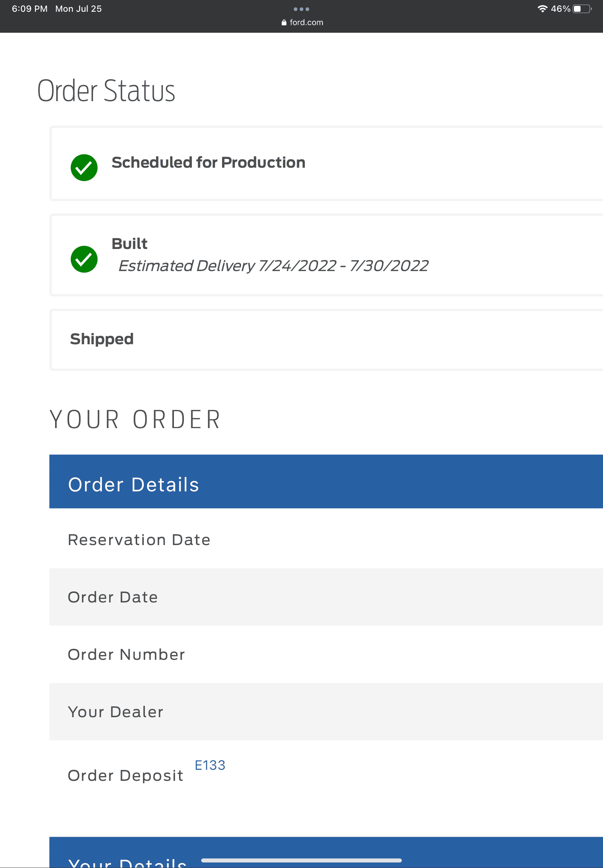
Task: Tap the Wi-Fi icon in status bar
Action: coord(542,9)
